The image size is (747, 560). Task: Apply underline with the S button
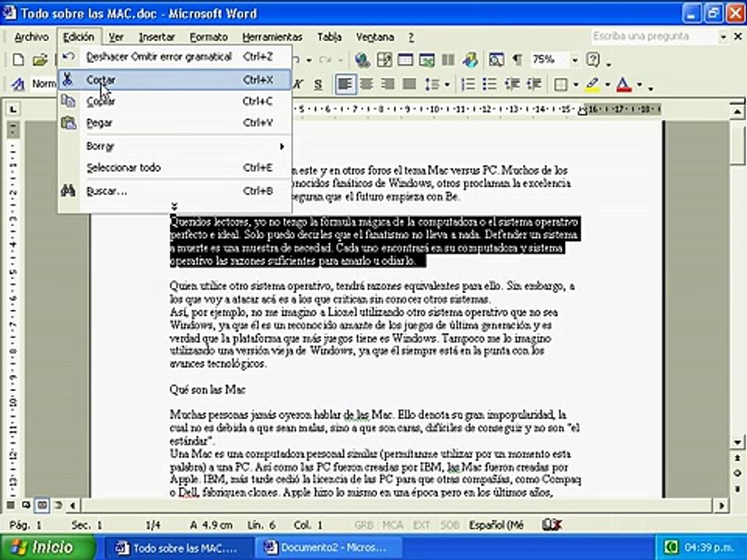pos(318,85)
